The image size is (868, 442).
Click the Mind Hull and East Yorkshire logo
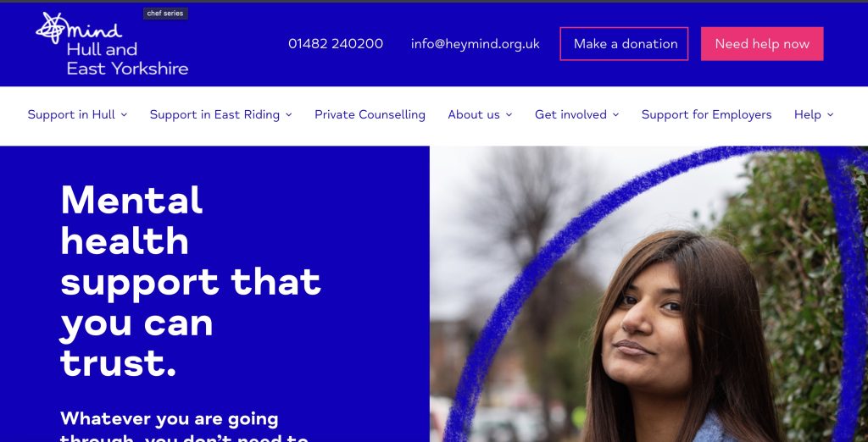[x=112, y=44]
